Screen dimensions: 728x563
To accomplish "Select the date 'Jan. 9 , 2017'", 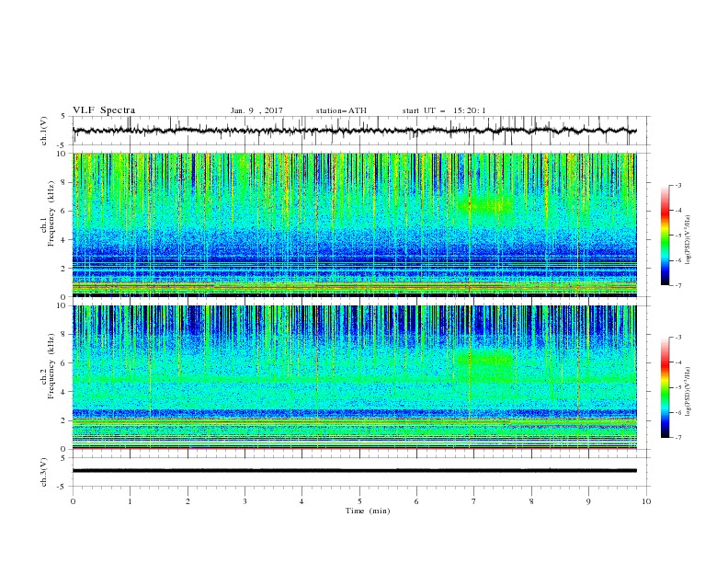I will coord(256,110).
